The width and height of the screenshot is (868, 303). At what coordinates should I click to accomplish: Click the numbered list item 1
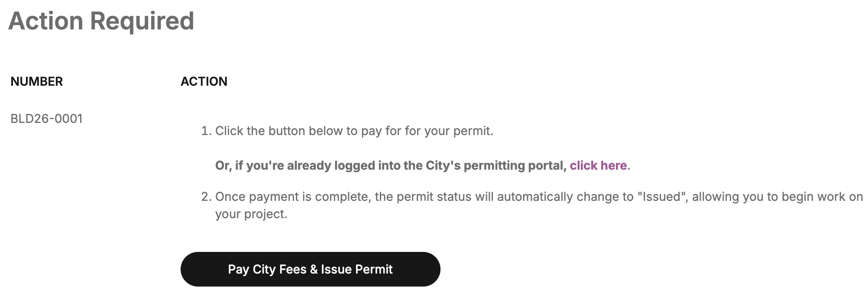[207, 130]
